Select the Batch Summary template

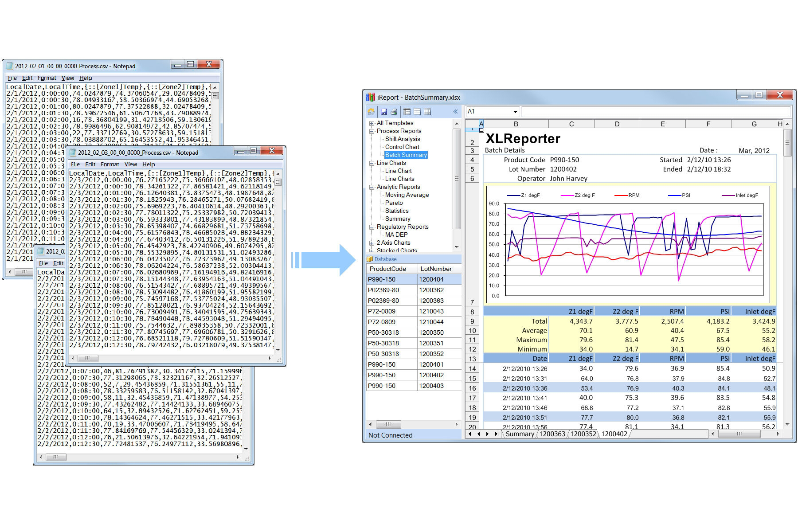406,155
